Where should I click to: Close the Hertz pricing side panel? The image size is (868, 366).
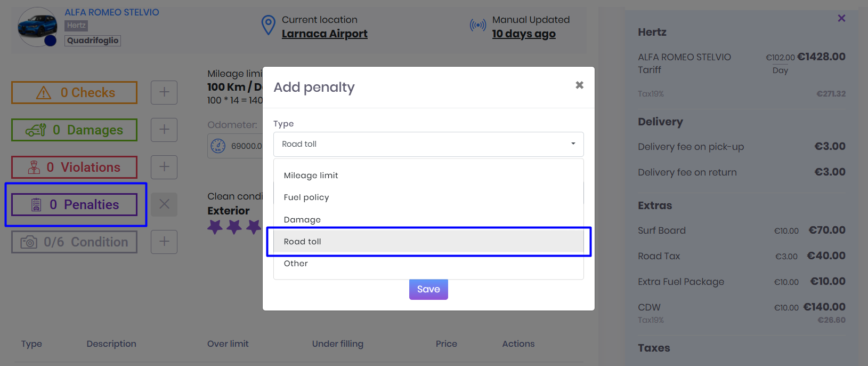pos(841,19)
